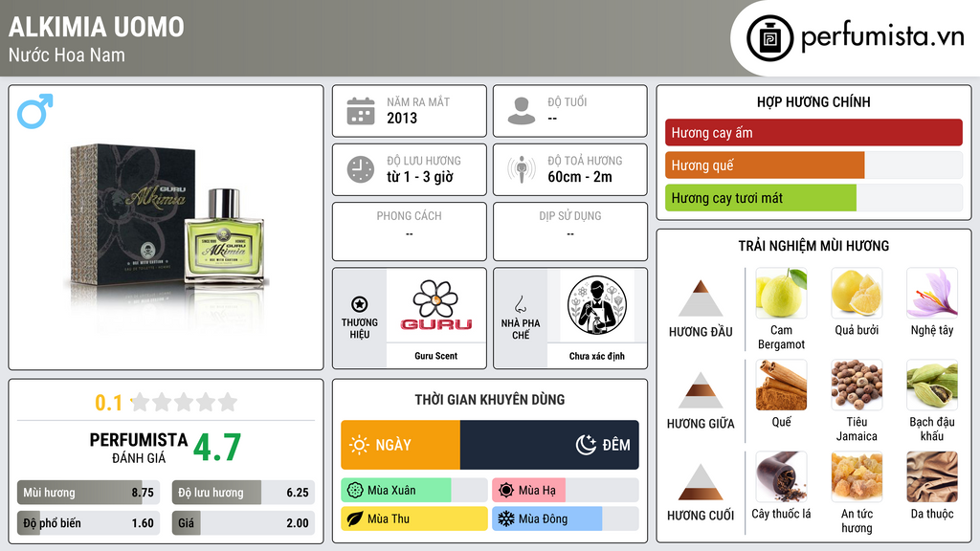Click the moon icon in the Đêm bar
The width and height of the screenshot is (980, 551).
click(586, 445)
